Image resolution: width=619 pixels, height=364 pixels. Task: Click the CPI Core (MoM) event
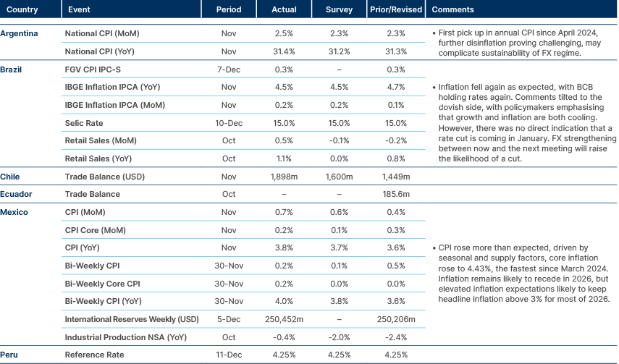point(95,230)
